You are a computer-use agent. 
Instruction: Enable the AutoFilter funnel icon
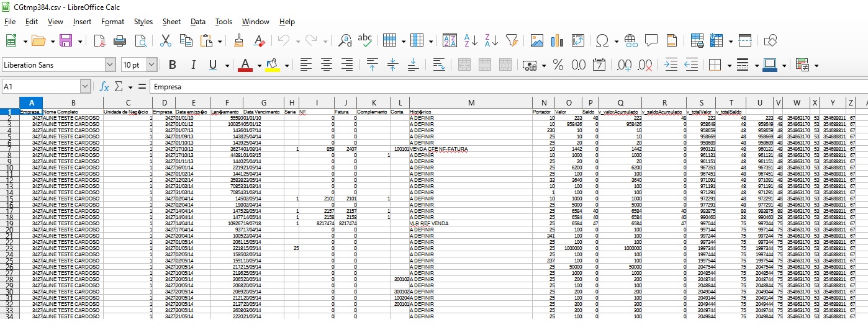[512, 41]
